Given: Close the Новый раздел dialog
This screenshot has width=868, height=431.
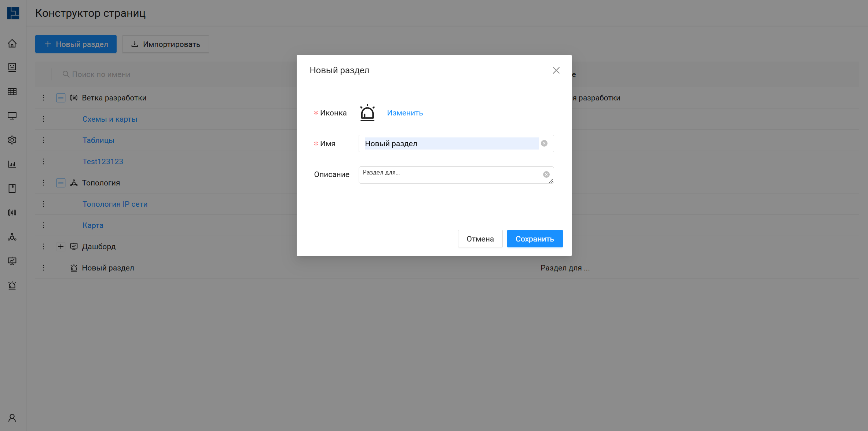Looking at the screenshot, I should (x=556, y=70).
